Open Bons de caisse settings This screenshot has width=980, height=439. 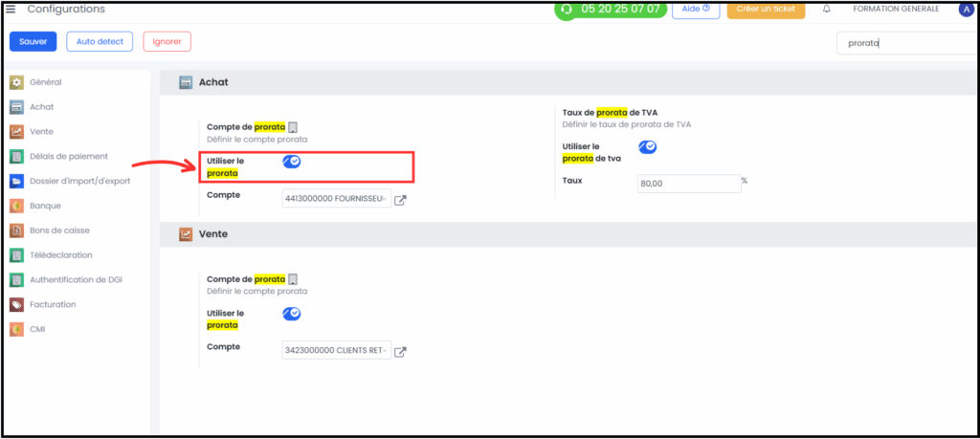pos(59,230)
